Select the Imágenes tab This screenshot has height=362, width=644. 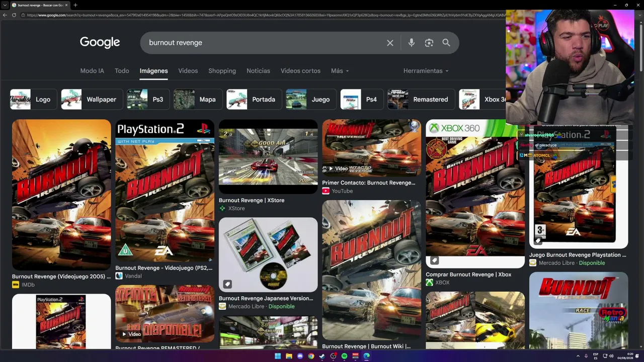coord(153,71)
